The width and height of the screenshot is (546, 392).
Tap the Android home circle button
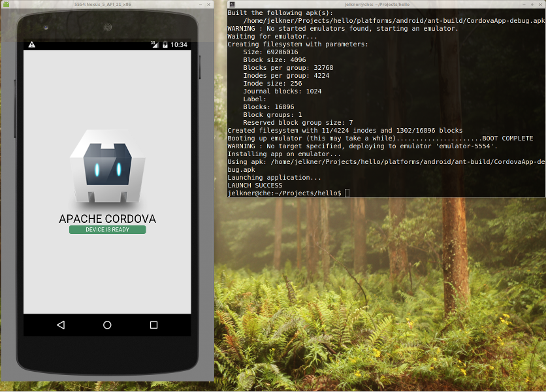tap(107, 325)
